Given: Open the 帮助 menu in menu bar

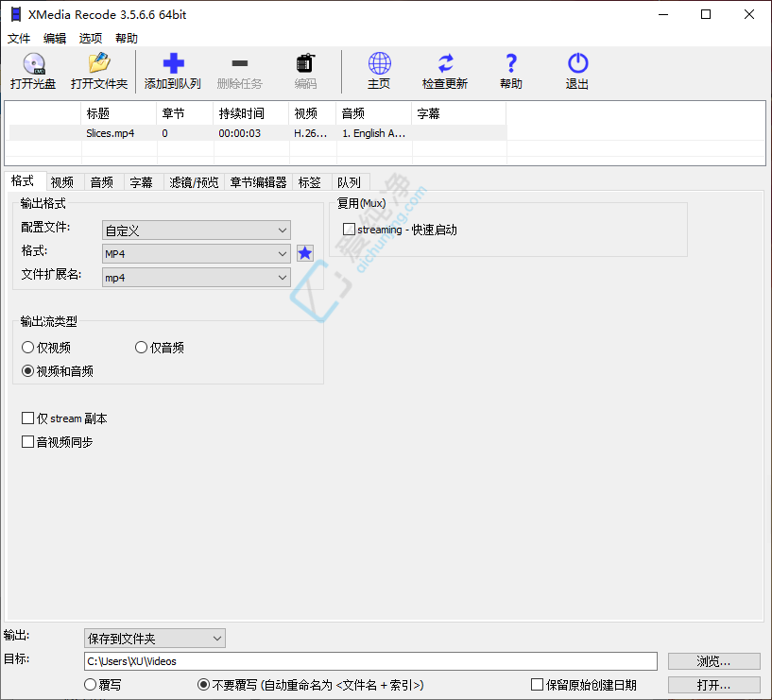Looking at the screenshot, I should (x=127, y=38).
